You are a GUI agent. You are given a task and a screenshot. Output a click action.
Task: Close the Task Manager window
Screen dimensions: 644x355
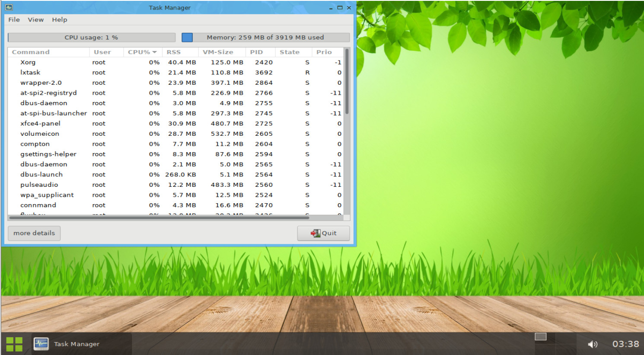pyautogui.click(x=349, y=8)
